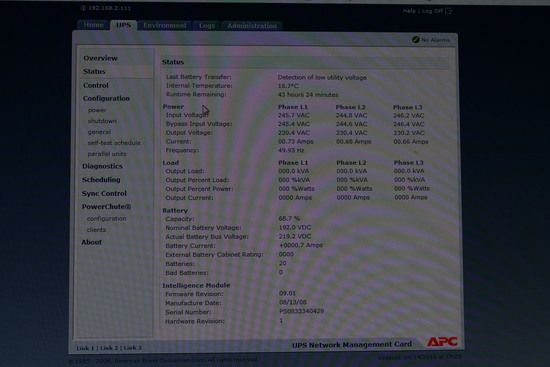550x367 pixels.
Task: Click the Help link
Action: point(409,11)
